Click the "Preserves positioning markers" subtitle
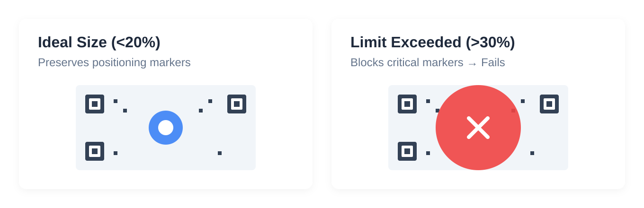 coord(114,62)
